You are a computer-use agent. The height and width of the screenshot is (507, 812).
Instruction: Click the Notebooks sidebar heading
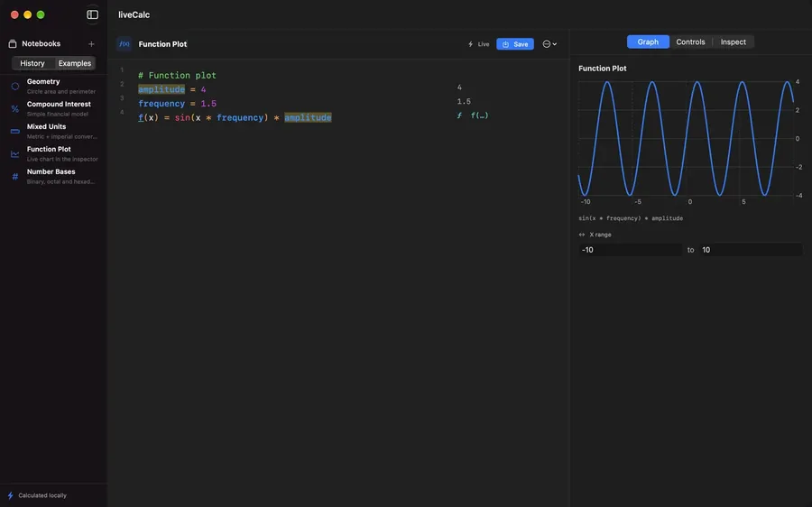pyautogui.click(x=41, y=43)
